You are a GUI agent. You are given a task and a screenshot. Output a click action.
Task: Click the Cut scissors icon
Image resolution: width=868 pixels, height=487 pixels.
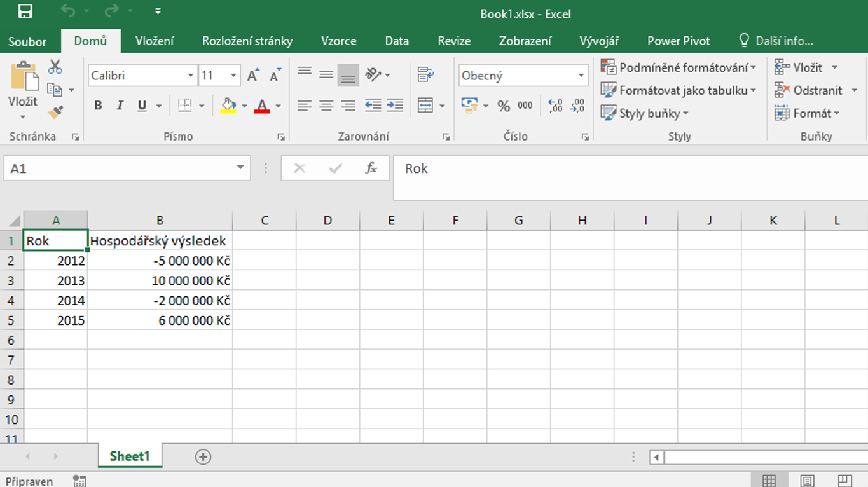point(55,67)
